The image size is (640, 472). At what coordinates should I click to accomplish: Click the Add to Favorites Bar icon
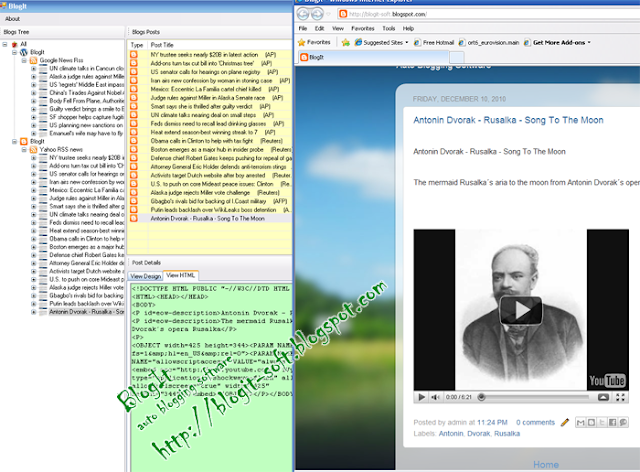pyautogui.click(x=345, y=42)
